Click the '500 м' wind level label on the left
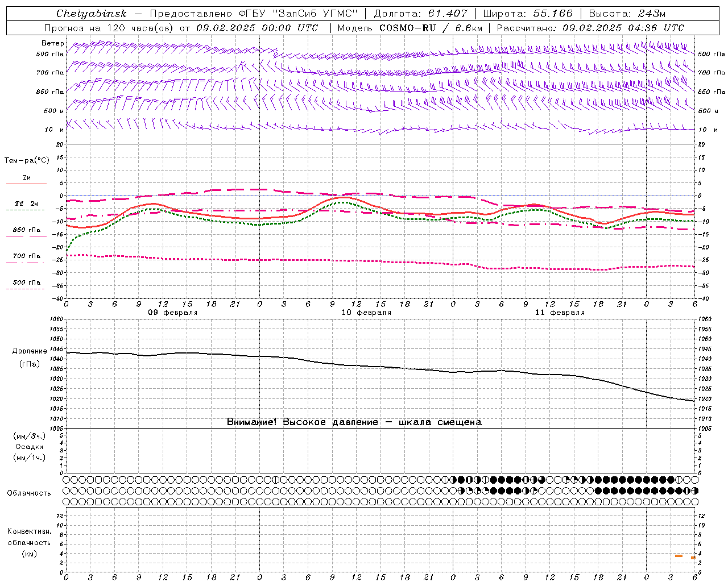Viewport: 728px width, 582px height. point(54,111)
